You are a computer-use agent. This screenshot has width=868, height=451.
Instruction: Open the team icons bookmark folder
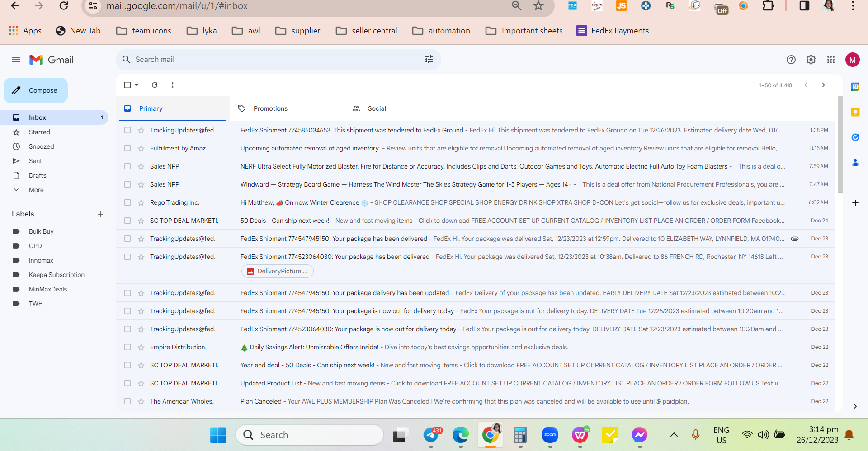point(144,31)
